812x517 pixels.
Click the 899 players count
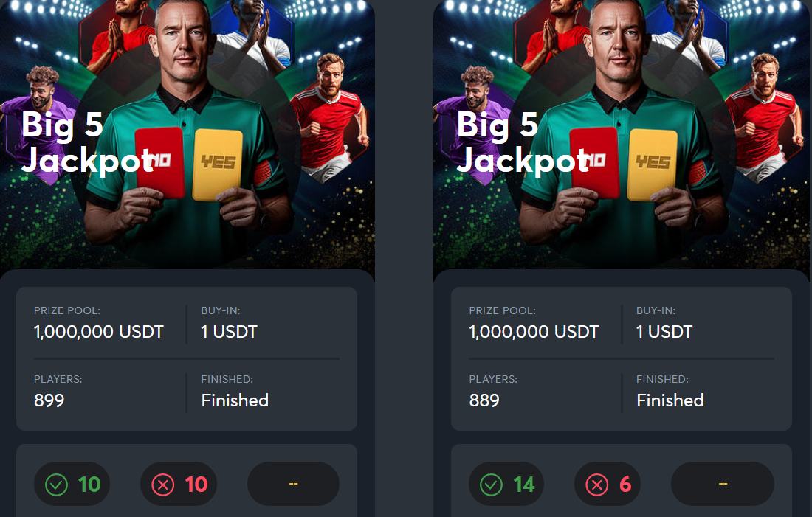point(49,400)
